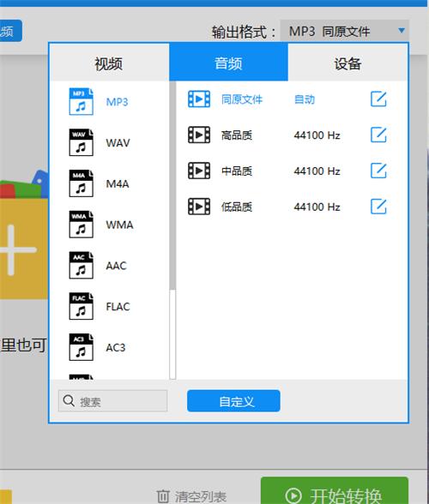Select the AC3 format label
This screenshot has height=504, width=429.
click(116, 347)
